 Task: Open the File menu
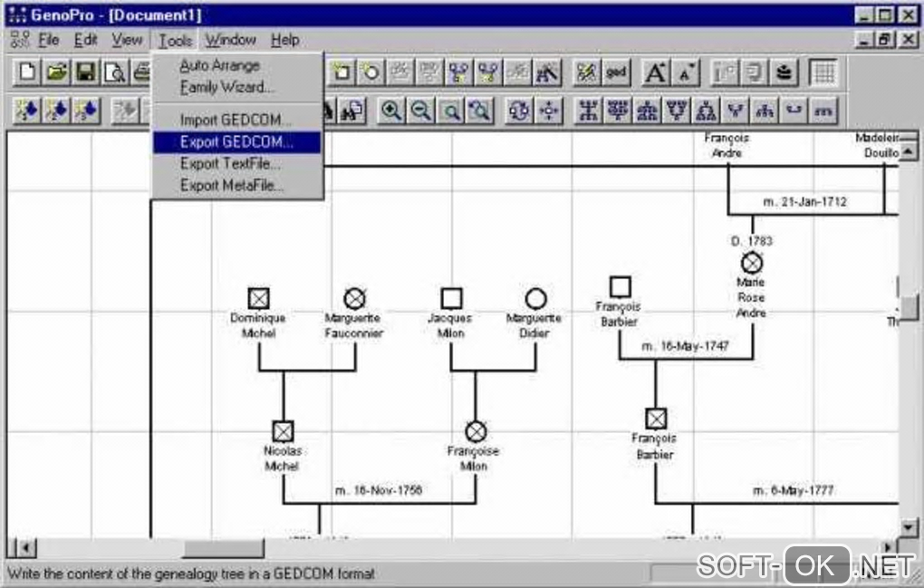tap(48, 40)
